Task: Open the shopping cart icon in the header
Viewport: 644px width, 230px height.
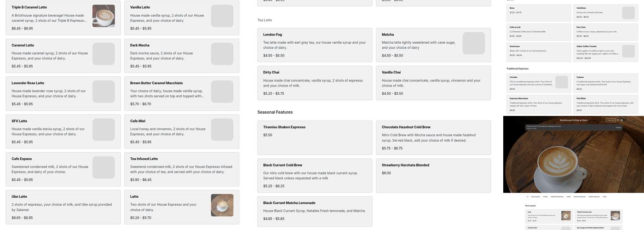Action: (622, 120)
